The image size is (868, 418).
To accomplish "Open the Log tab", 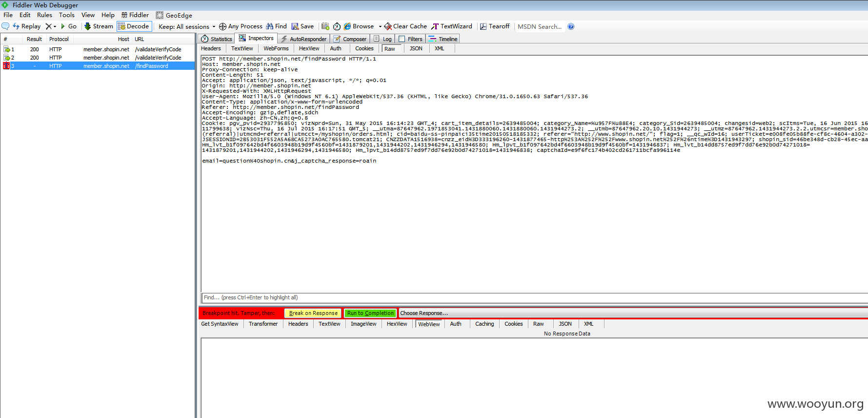I will click(x=383, y=39).
